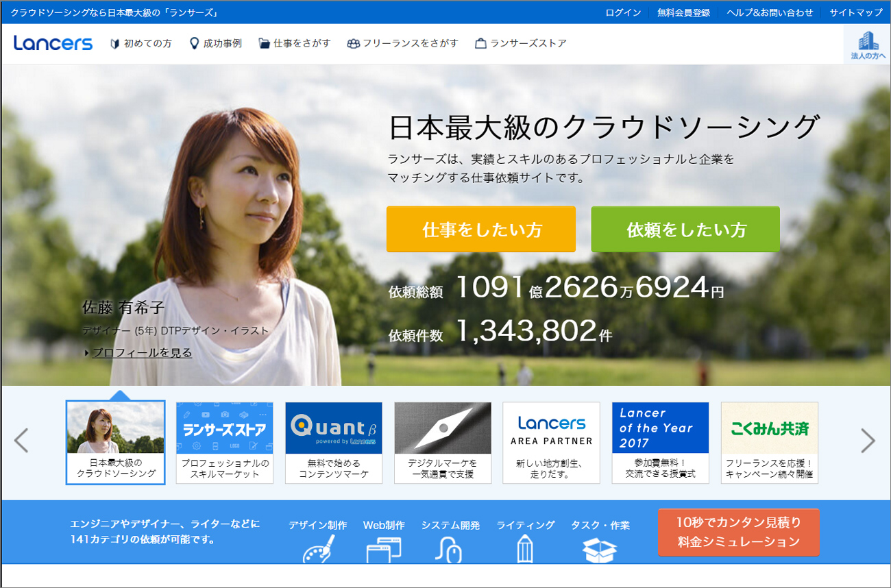Click the タスク・作業 category label
Screen dimensions: 891x588
pyautogui.click(x=600, y=526)
